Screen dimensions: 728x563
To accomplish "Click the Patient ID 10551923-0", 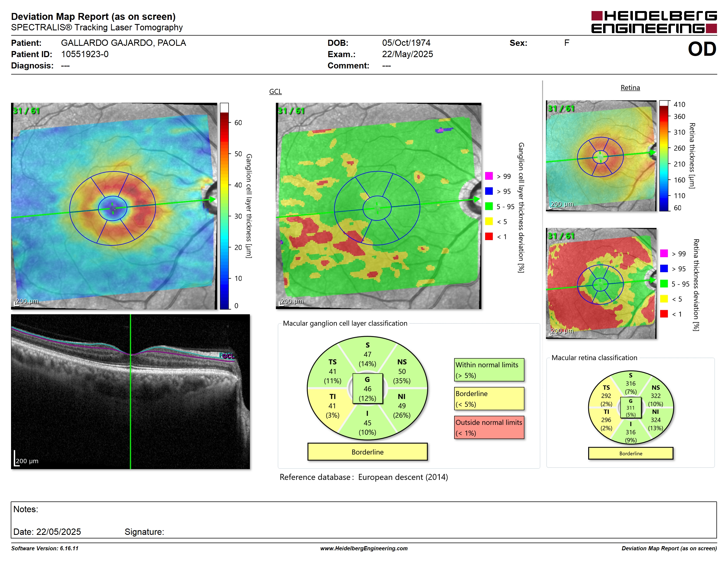I will pos(85,54).
